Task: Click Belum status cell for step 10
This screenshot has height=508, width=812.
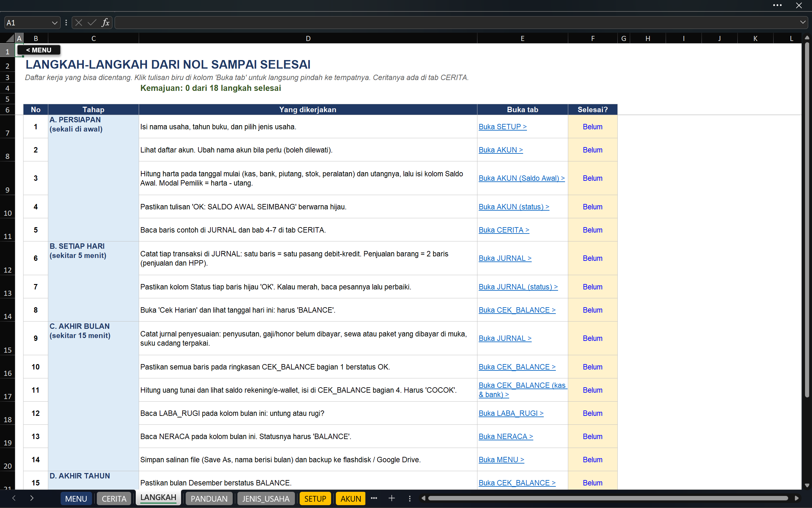Action: click(592, 367)
